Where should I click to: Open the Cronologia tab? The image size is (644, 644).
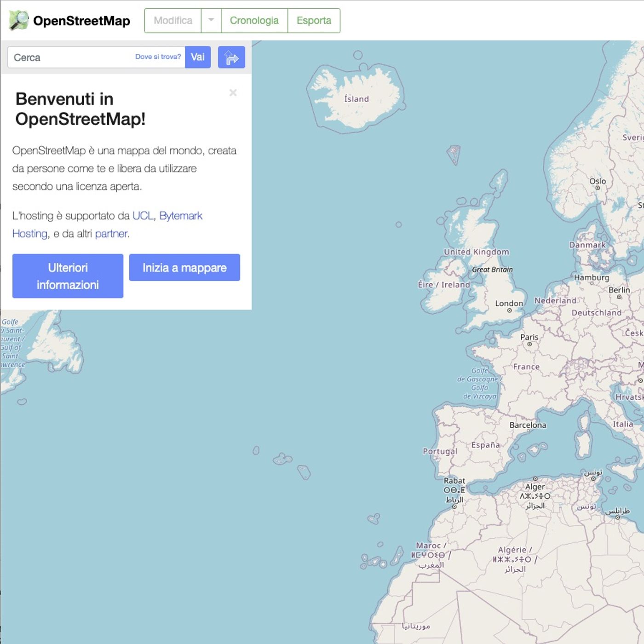click(254, 20)
